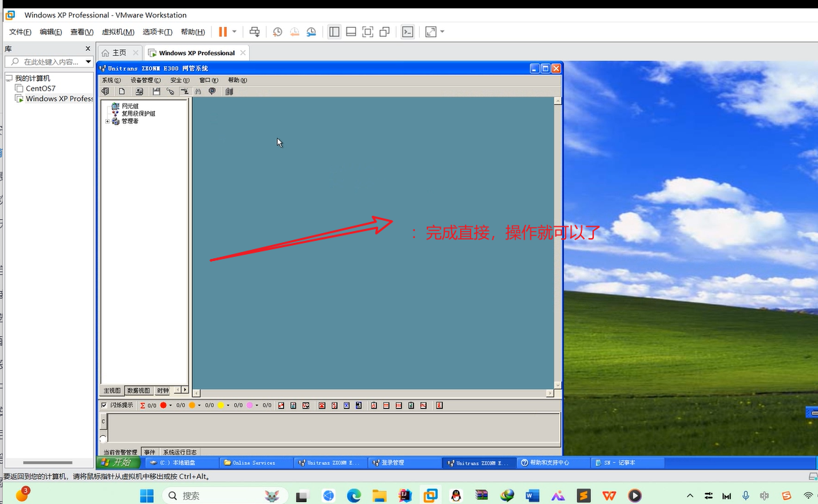Screen dimensions: 818x504
Task: Open Online Services from the XP taskbar
Action: pos(255,463)
